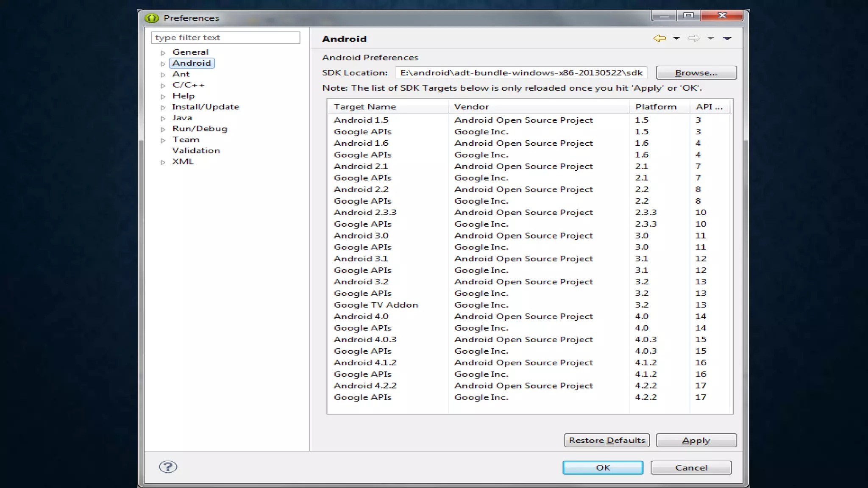Click the Apply button
This screenshot has height=488, width=868.
tap(696, 441)
